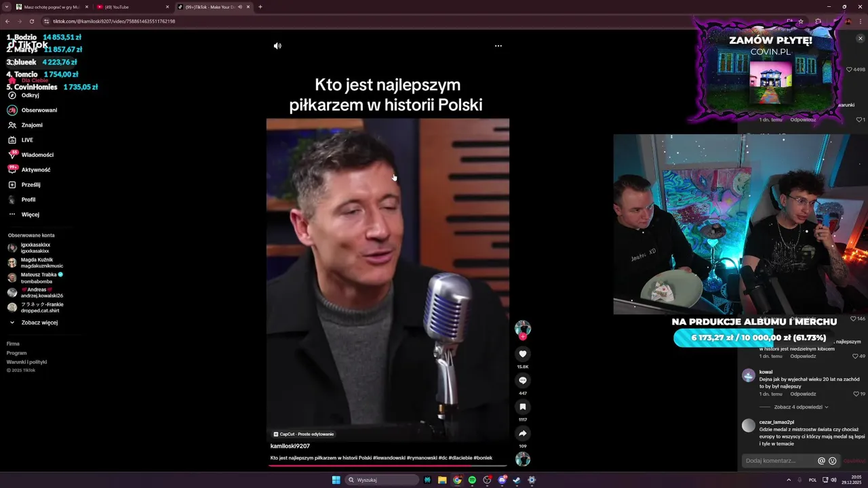Open video comments via the speech-bubble icon

pos(522,380)
